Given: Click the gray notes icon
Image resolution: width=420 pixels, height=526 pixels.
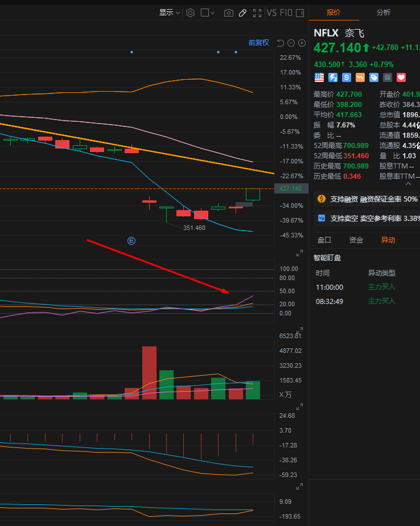Looking at the screenshot, I should coord(388,77).
